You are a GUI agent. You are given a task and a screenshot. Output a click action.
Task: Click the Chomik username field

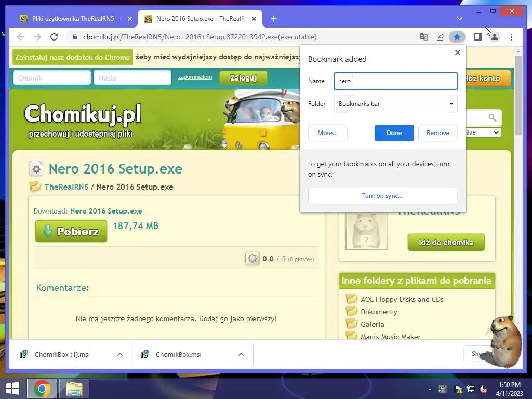coord(52,78)
